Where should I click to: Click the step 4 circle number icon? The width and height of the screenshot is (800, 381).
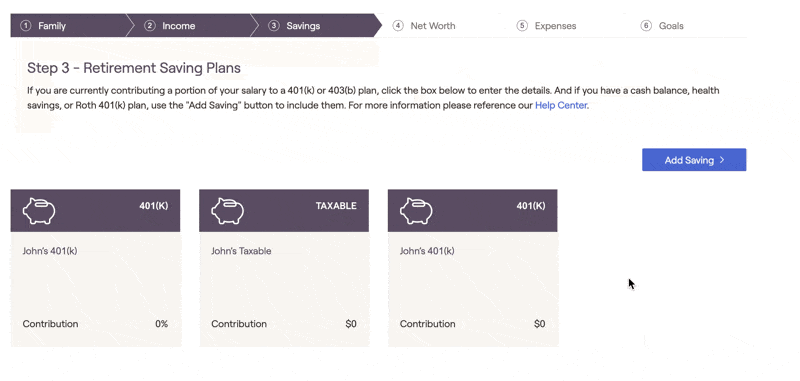tap(398, 26)
